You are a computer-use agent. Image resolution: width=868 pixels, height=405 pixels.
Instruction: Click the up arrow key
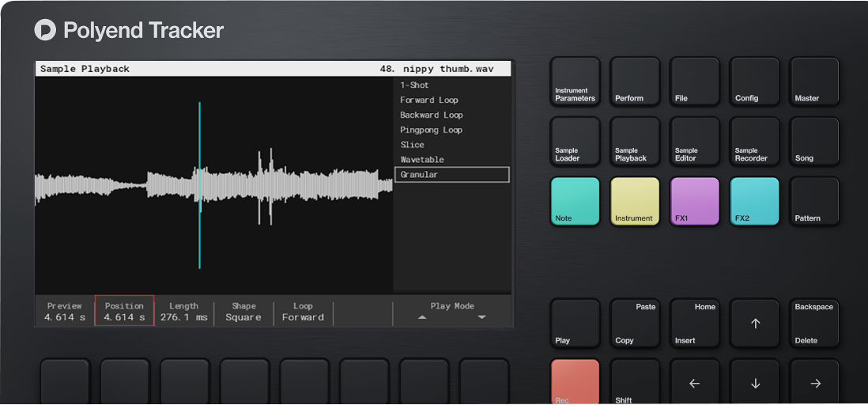coord(754,324)
